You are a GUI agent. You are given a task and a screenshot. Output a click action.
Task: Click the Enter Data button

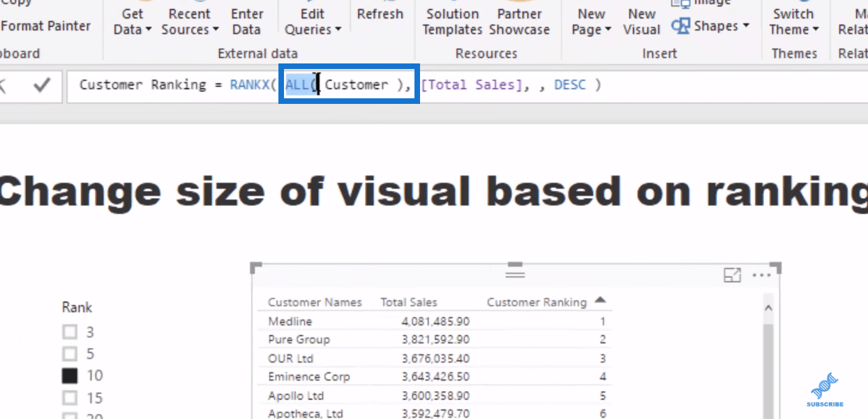(247, 22)
